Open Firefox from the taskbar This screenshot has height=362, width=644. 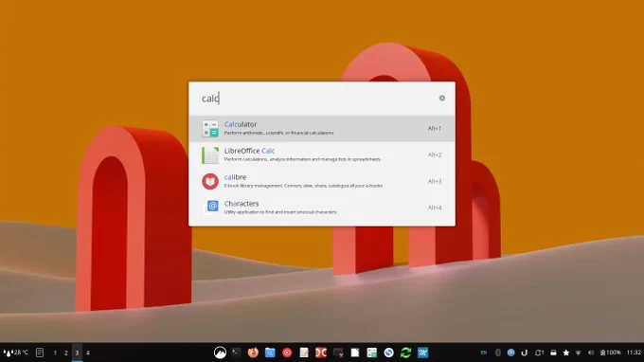tap(253, 353)
